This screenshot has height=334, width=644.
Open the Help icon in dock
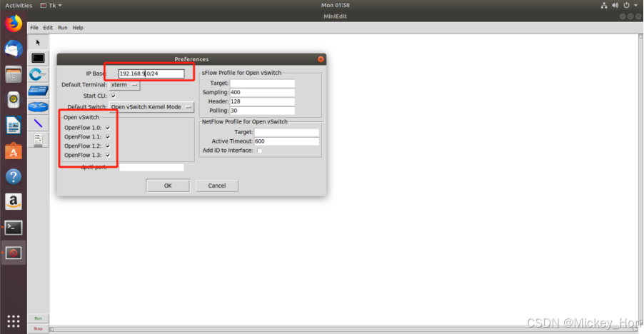point(14,177)
